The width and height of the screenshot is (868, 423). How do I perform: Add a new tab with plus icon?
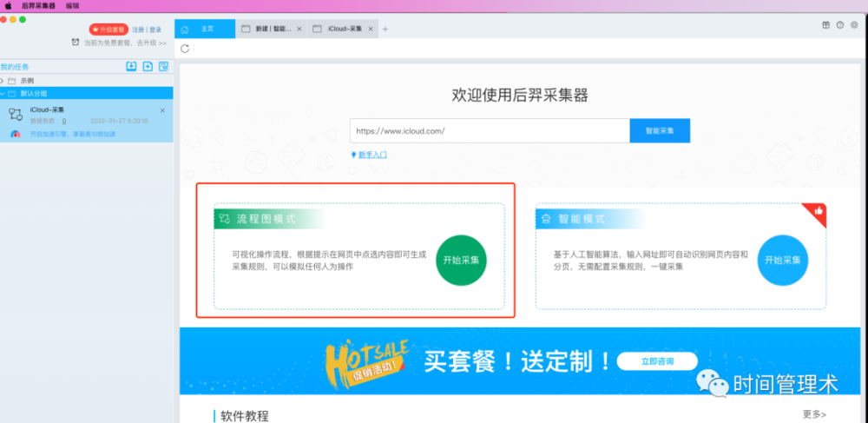[x=385, y=30]
